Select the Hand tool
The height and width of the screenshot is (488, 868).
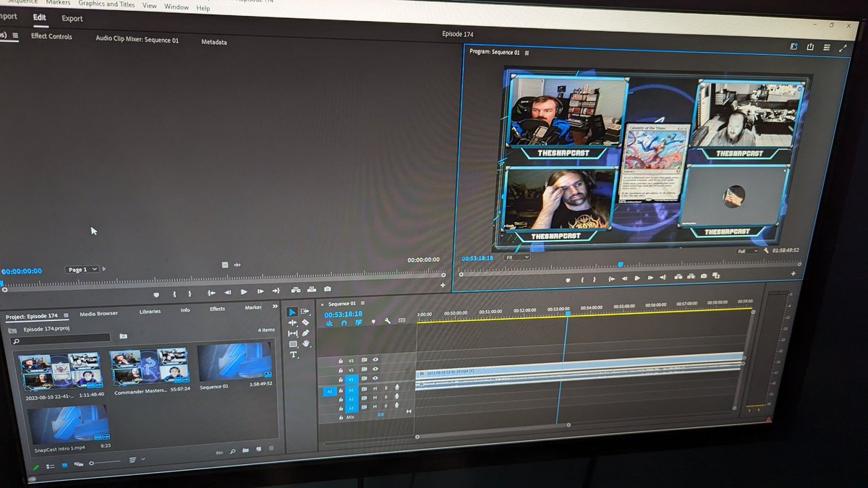306,343
